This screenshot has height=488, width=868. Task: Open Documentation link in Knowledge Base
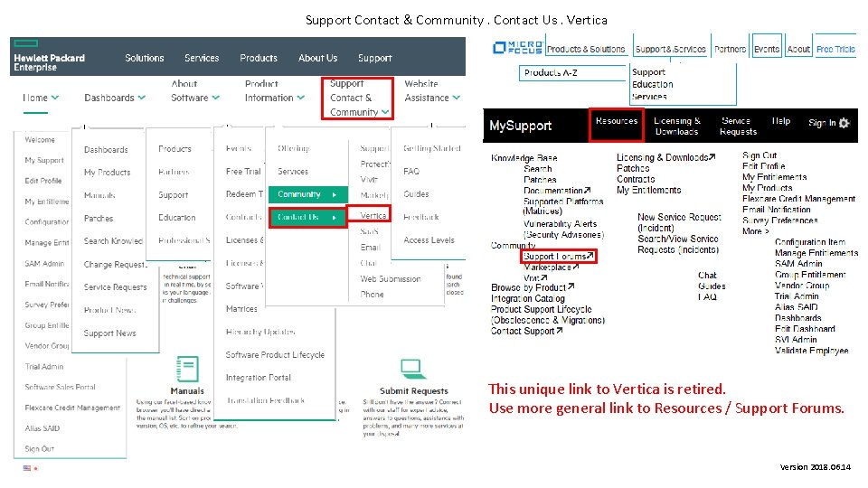(x=557, y=191)
